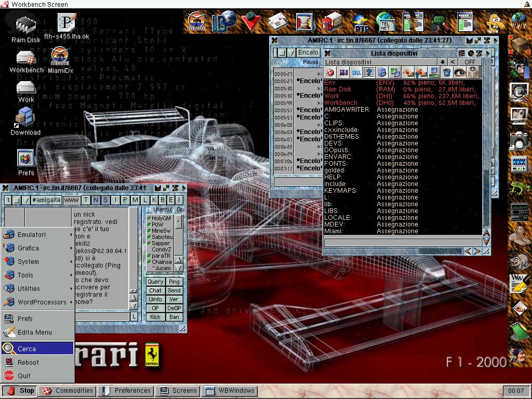This screenshot has width=532, height=399.
Task: Open the envelope mail icon in dock
Action: tap(278, 22)
